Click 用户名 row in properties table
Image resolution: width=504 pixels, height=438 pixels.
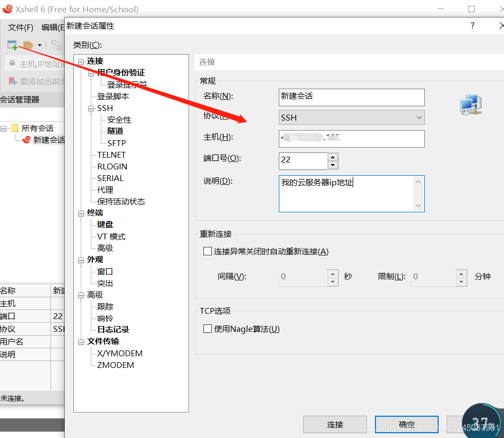tap(32, 341)
